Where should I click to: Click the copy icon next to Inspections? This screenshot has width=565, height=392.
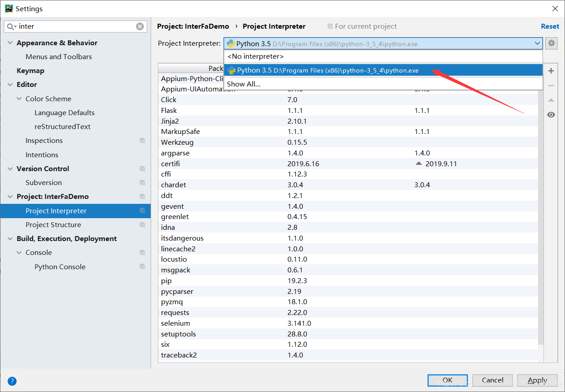142,141
